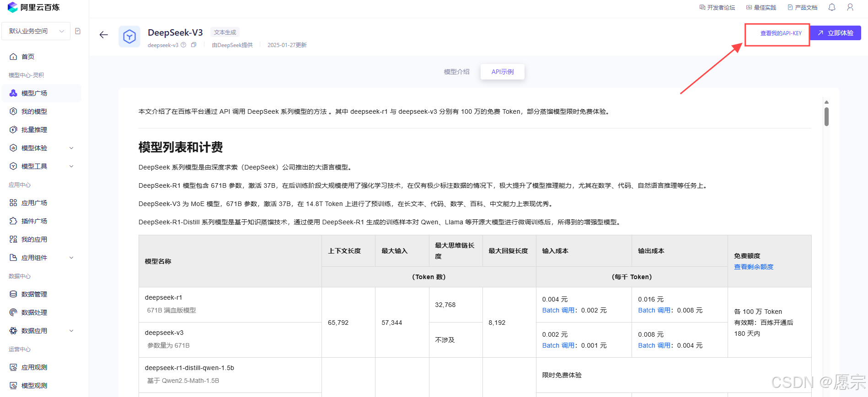Expand the 模型体验 chevron
Viewport: 868px width, 397px height.
pos(71,148)
